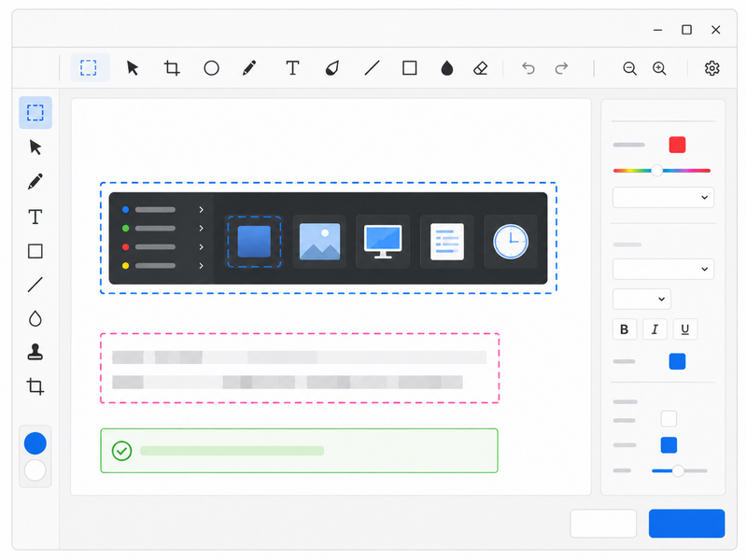Choose the stamp tool in left sidebar

pyautogui.click(x=35, y=352)
